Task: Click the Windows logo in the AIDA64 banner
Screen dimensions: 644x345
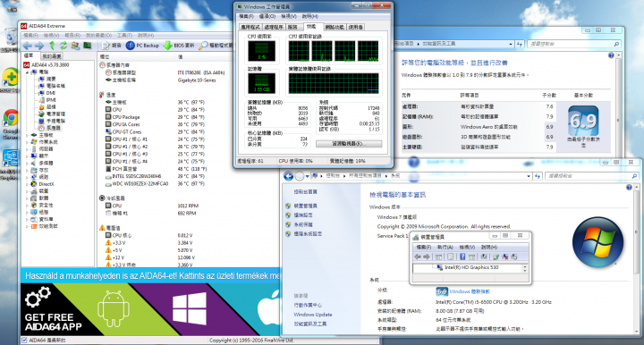Action: tap(190, 308)
